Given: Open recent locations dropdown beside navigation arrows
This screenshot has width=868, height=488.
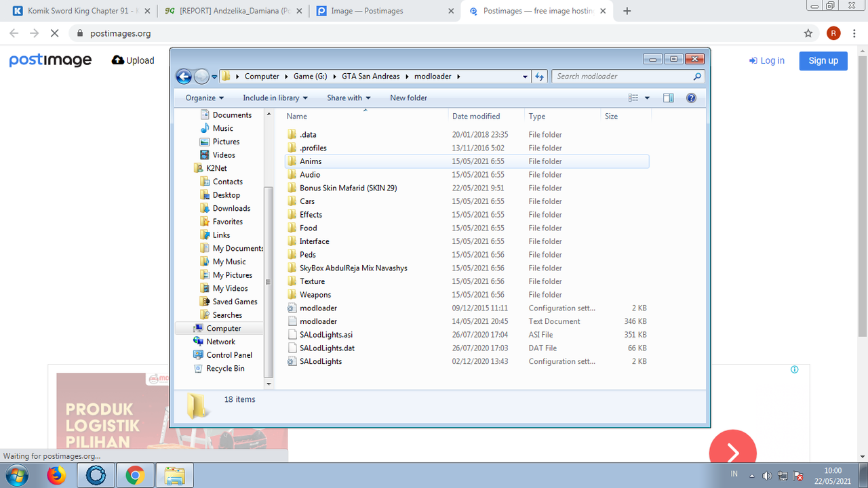Looking at the screenshot, I should point(214,77).
